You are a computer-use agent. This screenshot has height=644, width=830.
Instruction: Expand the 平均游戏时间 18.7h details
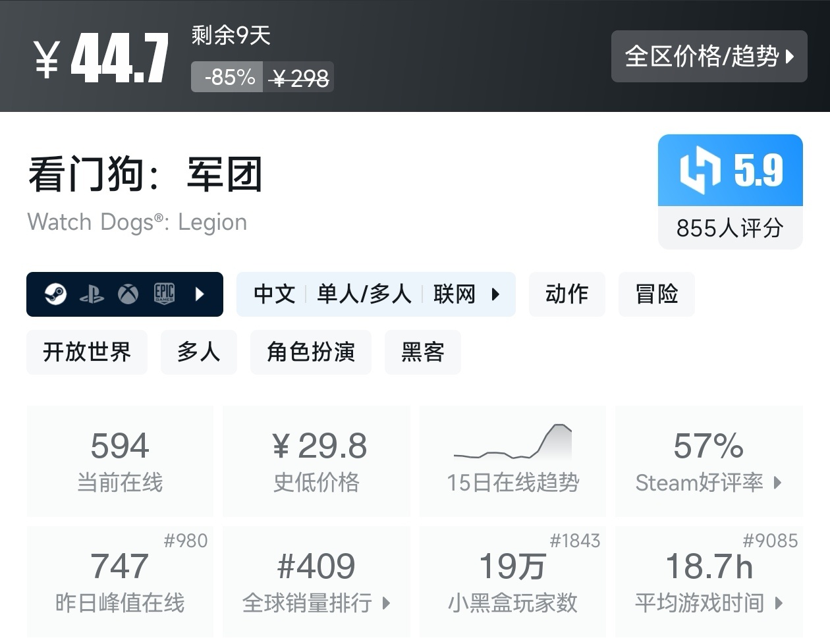(x=709, y=579)
